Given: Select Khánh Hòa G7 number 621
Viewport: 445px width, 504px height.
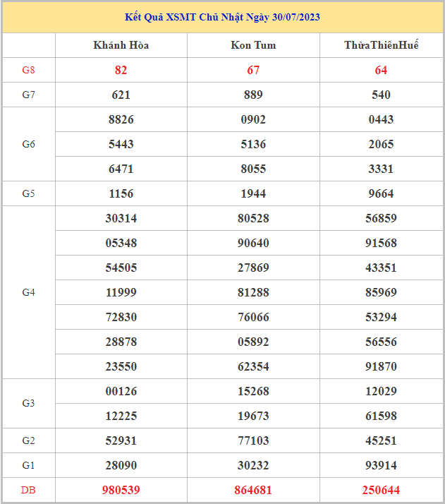Looking at the screenshot, I should click(x=121, y=95).
